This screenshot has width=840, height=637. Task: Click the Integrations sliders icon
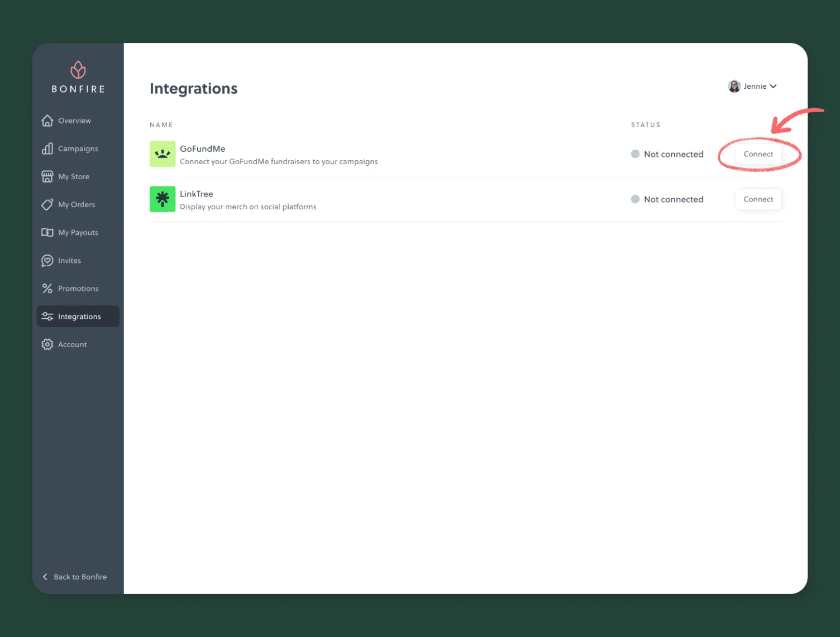(x=47, y=317)
